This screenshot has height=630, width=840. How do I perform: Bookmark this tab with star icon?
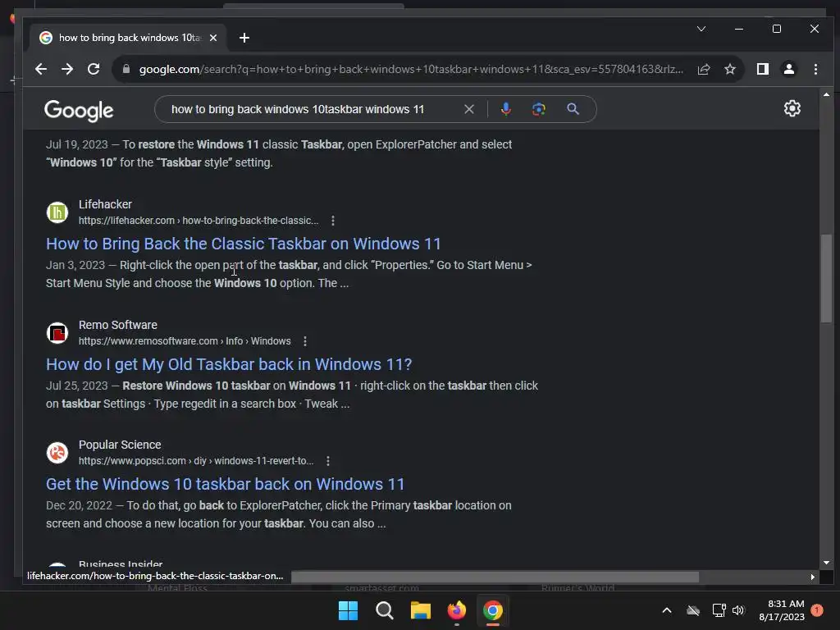(x=729, y=69)
